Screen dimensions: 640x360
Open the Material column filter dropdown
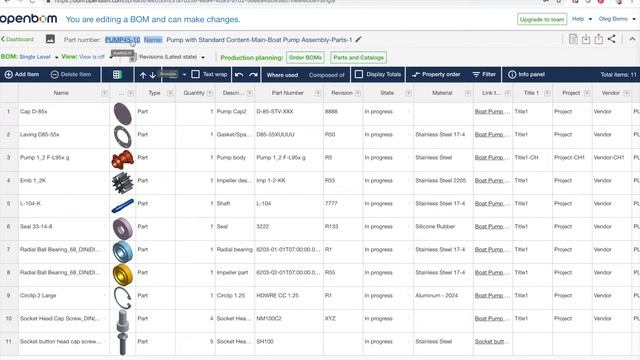468,93
